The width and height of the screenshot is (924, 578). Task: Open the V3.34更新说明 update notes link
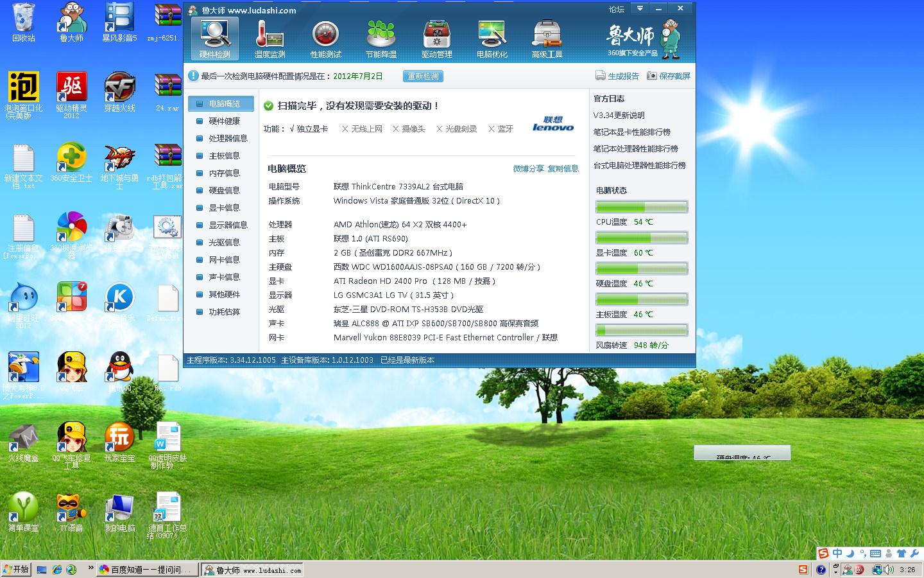(619, 116)
